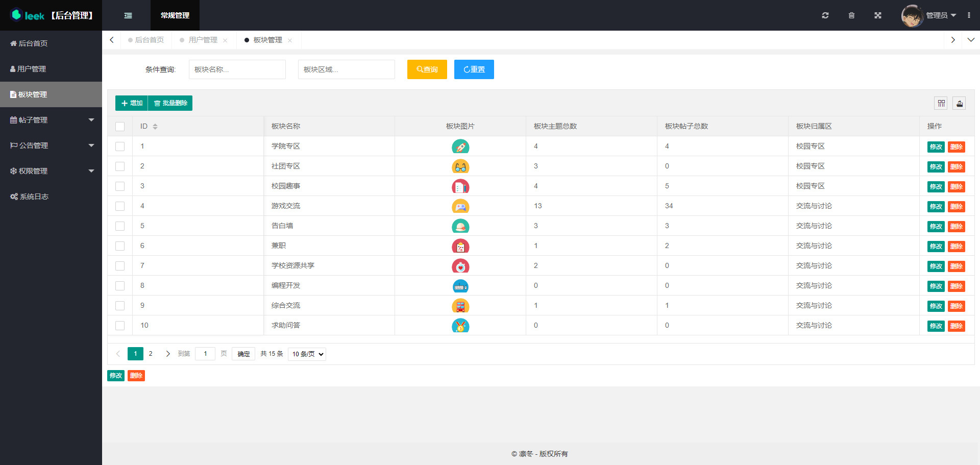Sort the table by the ID column arrows
Image resolution: width=980 pixels, height=465 pixels.
click(155, 127)
